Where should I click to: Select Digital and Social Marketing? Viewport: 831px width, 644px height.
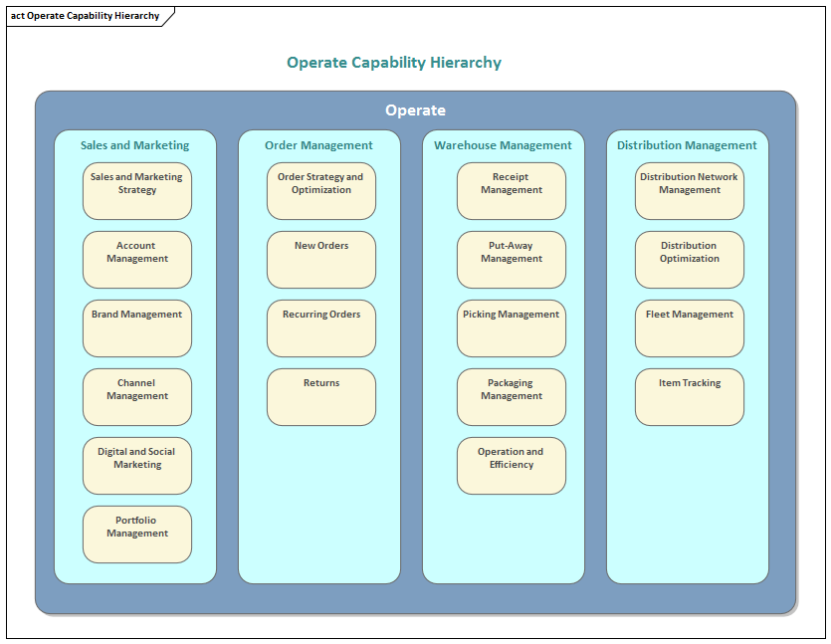click(x=136, y=465)
